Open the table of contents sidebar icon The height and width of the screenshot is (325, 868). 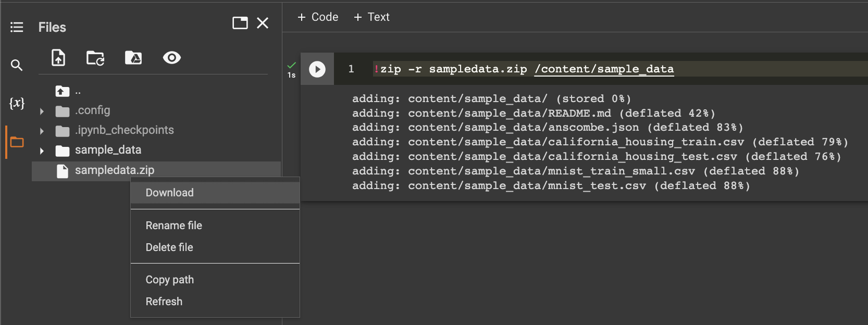tap(17, 27)
